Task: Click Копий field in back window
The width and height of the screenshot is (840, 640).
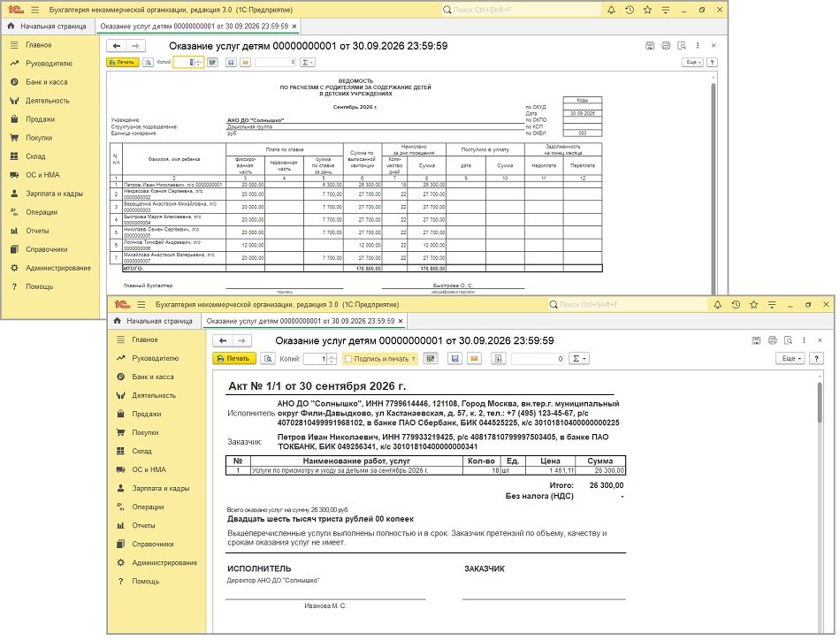Action: (183, 62)
